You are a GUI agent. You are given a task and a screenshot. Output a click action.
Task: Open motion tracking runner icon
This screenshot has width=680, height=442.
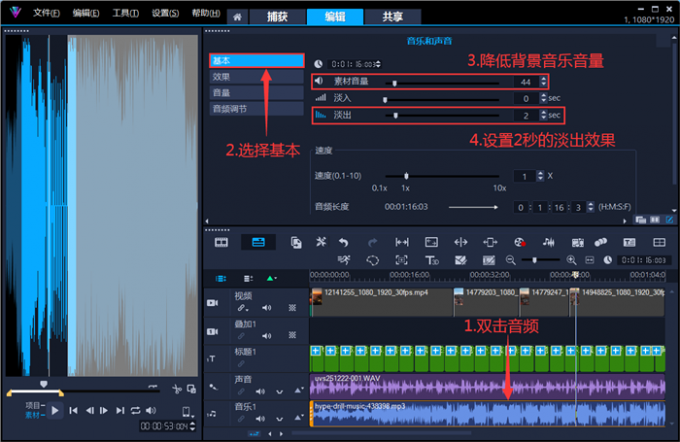tap(344, 260)
